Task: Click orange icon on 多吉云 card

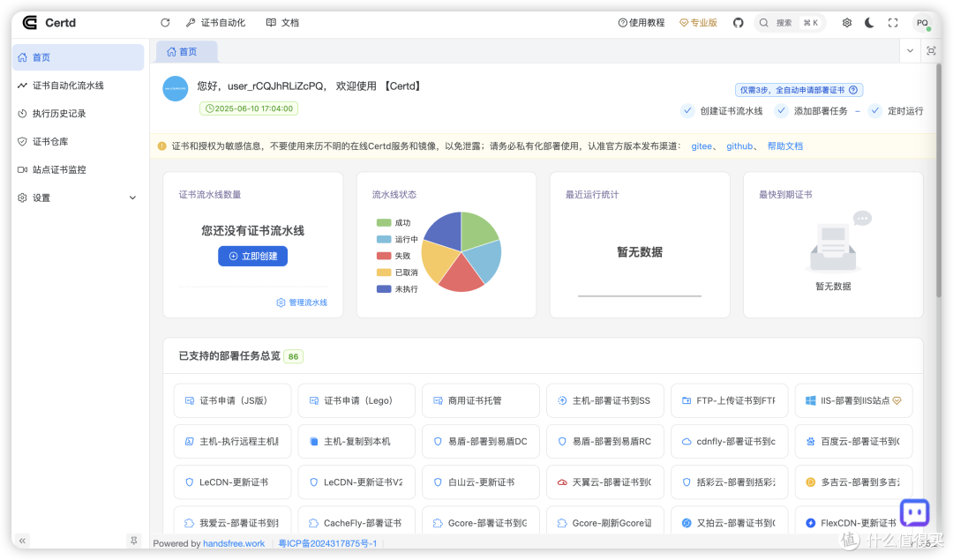Action: [810, 482]
